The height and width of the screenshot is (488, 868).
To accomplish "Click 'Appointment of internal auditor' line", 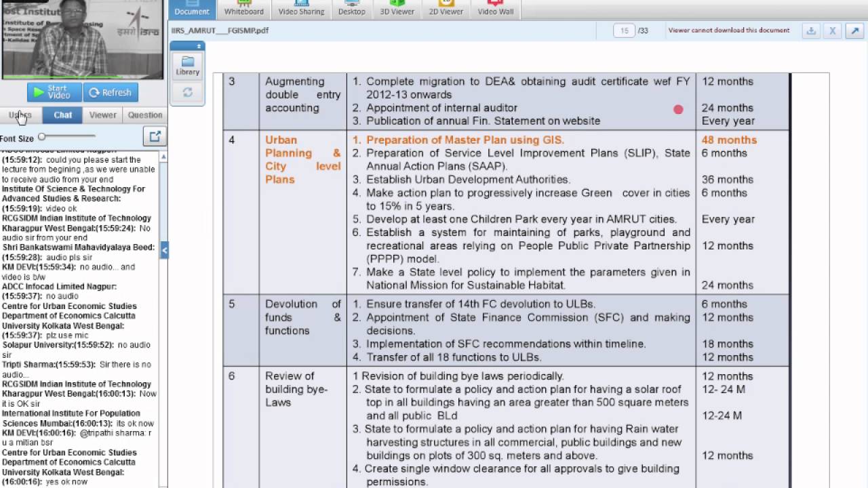I will coord(441,108).
